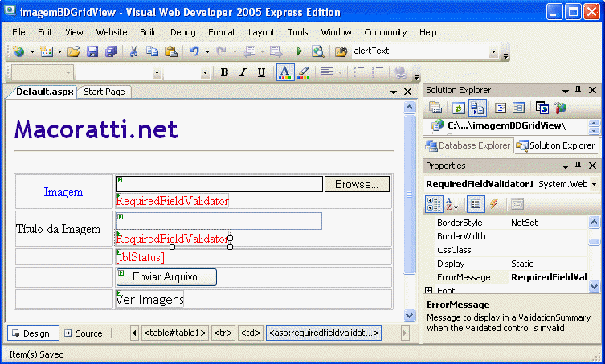Open the Add New Item dropdown arrow
The height and width of the screenshot is (364, 605).
59,51
